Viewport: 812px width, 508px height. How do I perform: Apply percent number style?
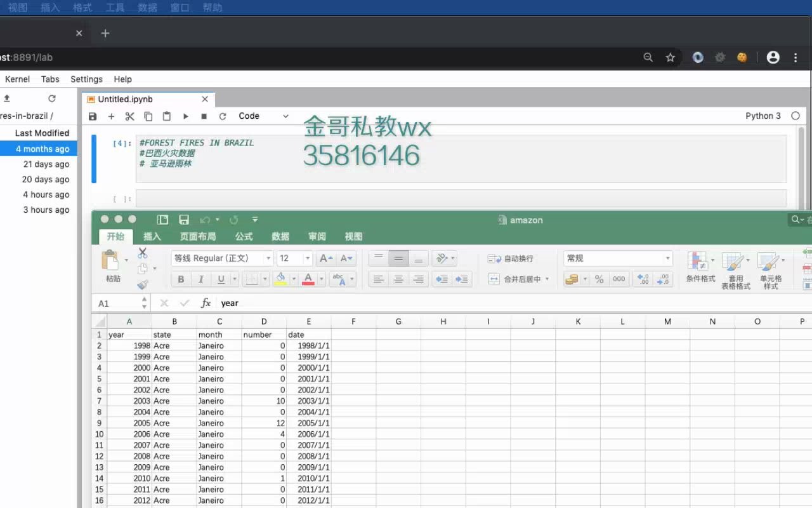pyautogui.click(x=599, y=279)
